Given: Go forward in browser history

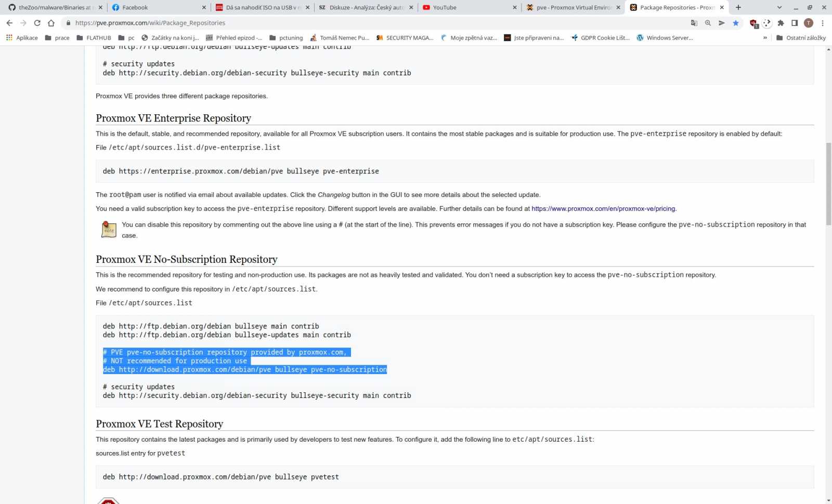Looking at the screenshot, I should point(23,23).
